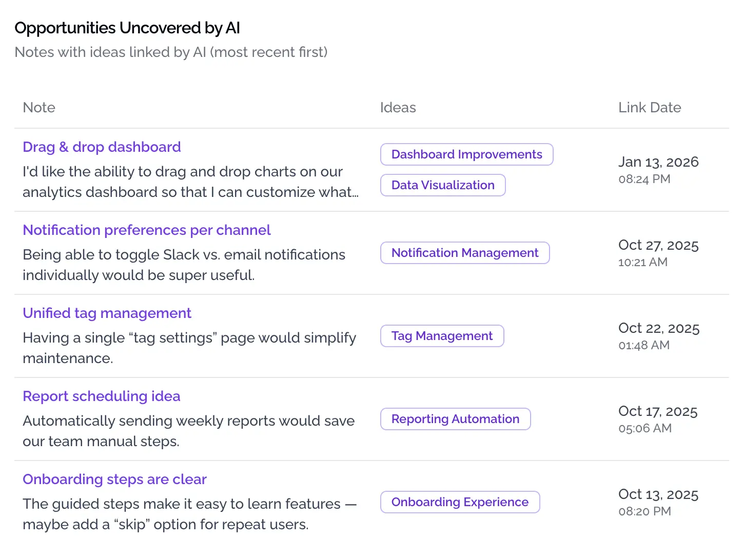
Task: Sort the table by Ideas column
Action: pyautogui.click(x=398, y=107)
